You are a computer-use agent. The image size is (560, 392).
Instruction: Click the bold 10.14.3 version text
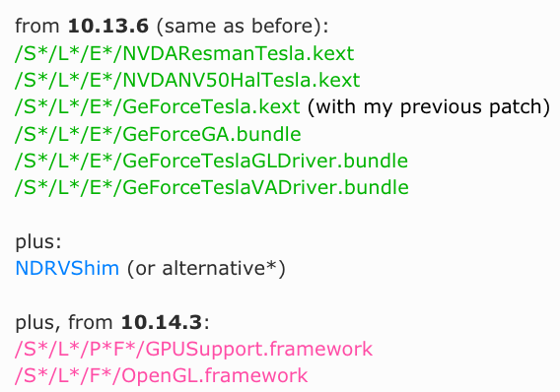click(x=162, y=322)
